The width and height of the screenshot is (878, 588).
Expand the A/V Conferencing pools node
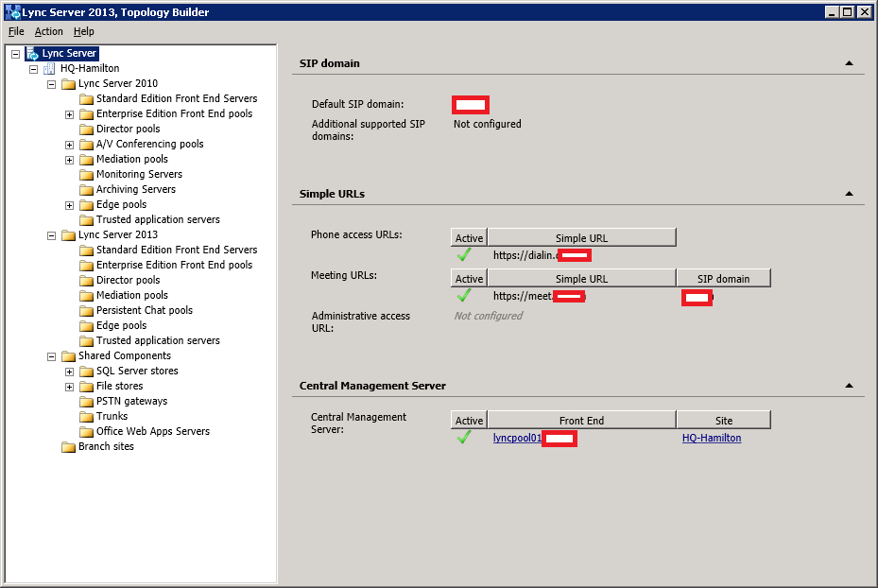[69, 145]
